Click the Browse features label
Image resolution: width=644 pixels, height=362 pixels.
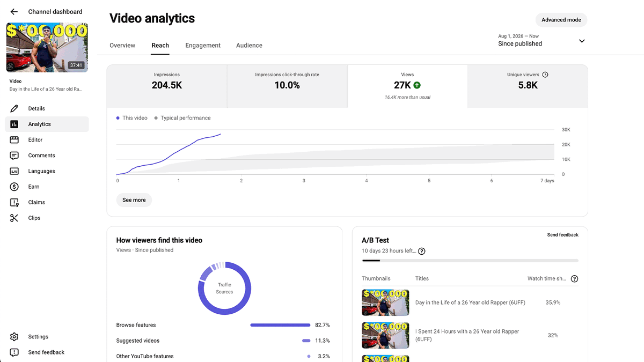coord(136,325)
